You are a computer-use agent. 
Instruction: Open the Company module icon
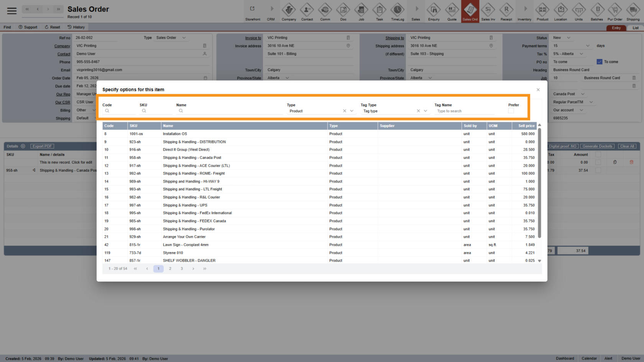point(289,10)
